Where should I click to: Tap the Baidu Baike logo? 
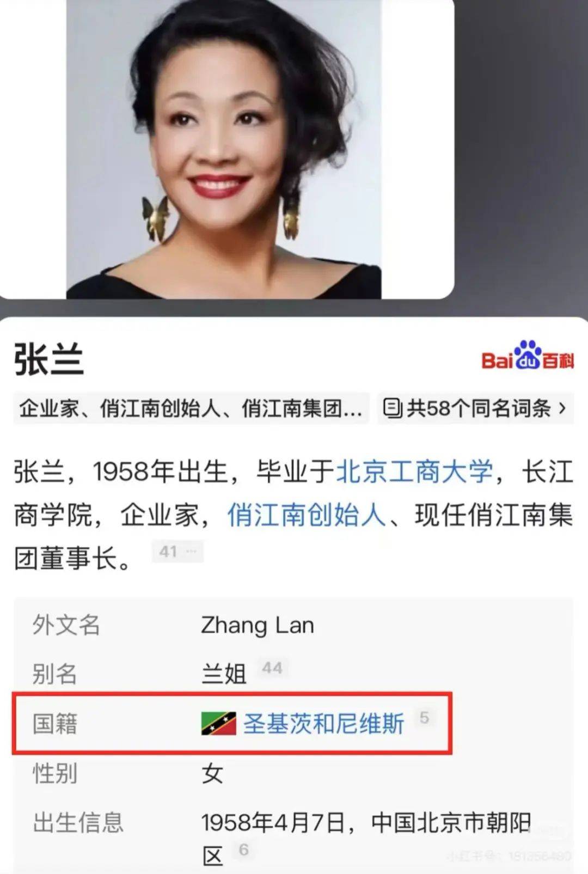528,356
